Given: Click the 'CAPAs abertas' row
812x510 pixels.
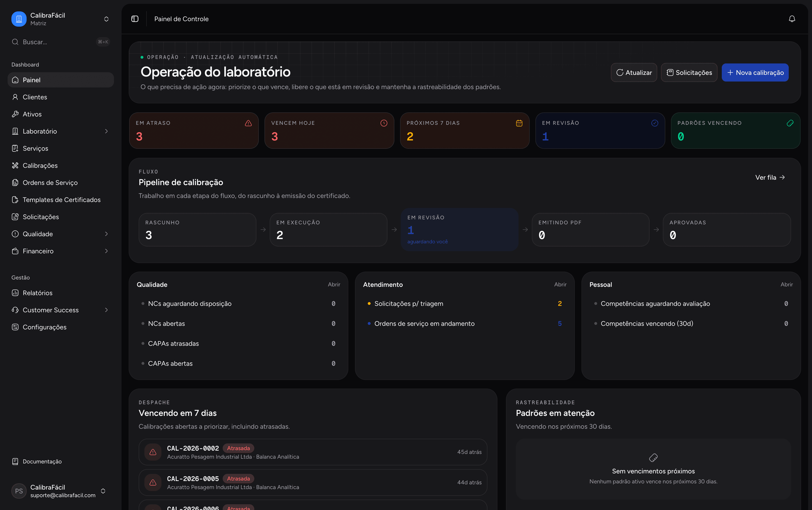Looking at the screenshot, I should (238, 363).
